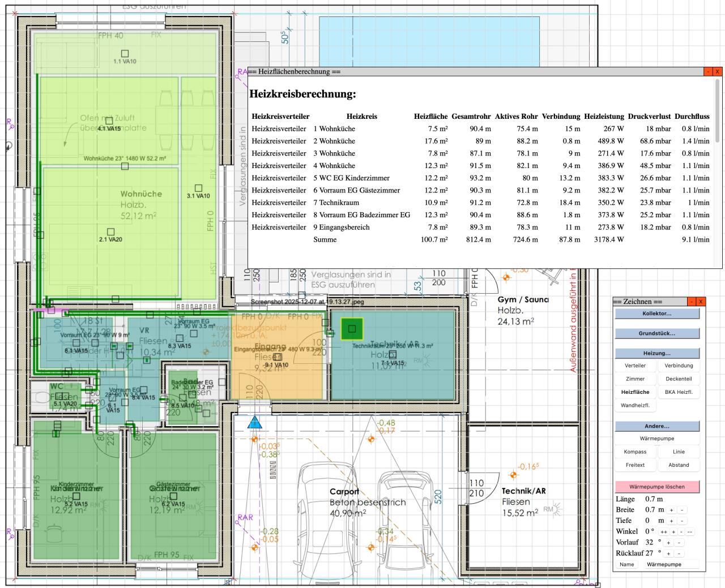Click the 1.1 VA10 circuit node marker
725x588 pixels.
pyautogui.click(x=125, y=54)
